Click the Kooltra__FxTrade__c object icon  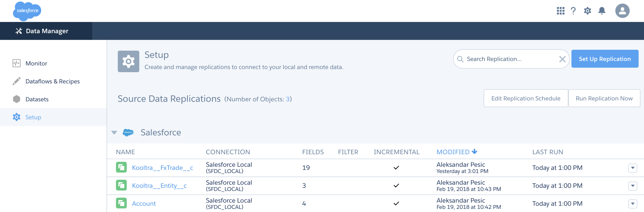[x=121, y=167]
